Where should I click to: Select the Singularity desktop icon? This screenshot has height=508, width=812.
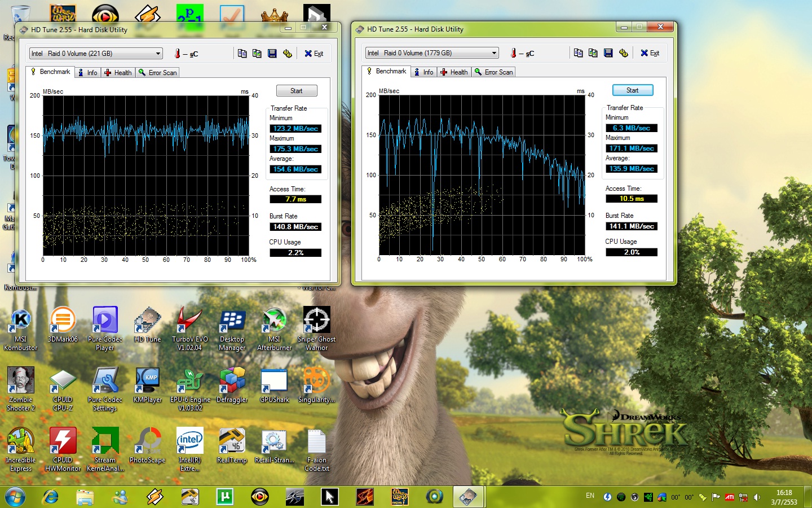coord(316,385)
